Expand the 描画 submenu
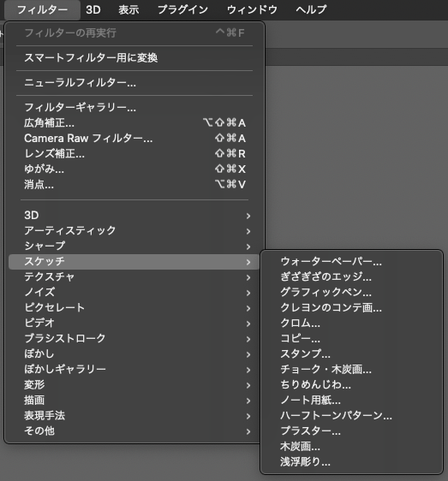The image size is (448, 481). 134,401
